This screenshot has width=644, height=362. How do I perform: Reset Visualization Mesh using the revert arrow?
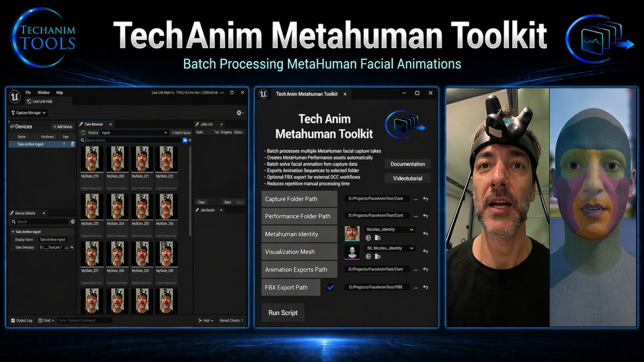point(425,251)
